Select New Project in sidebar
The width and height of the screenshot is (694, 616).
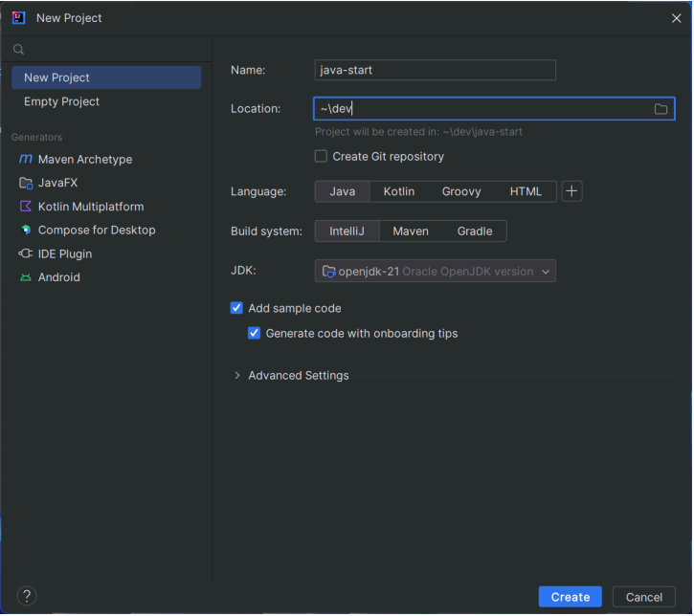(x=106, y=77)
